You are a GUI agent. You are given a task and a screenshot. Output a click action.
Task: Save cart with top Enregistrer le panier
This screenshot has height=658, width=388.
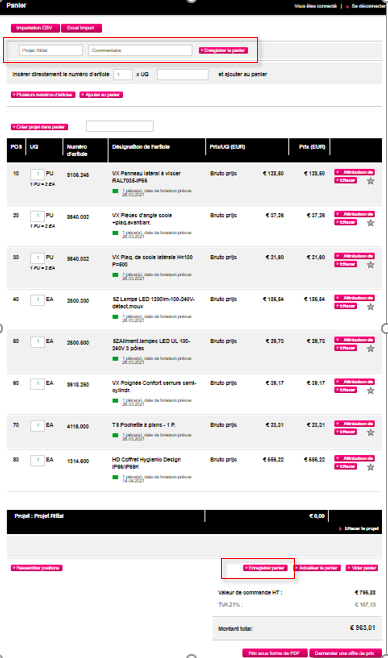223,50
